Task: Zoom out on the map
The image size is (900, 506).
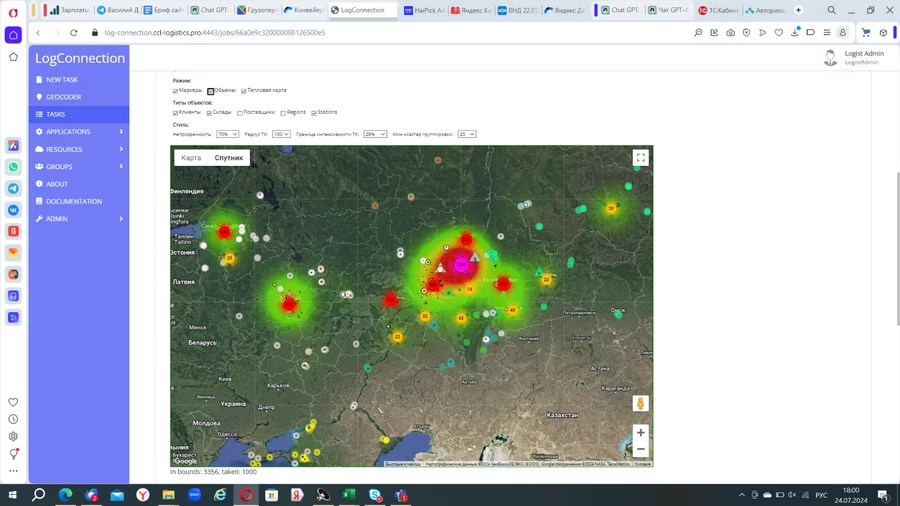Action: [x=641, y=449]
